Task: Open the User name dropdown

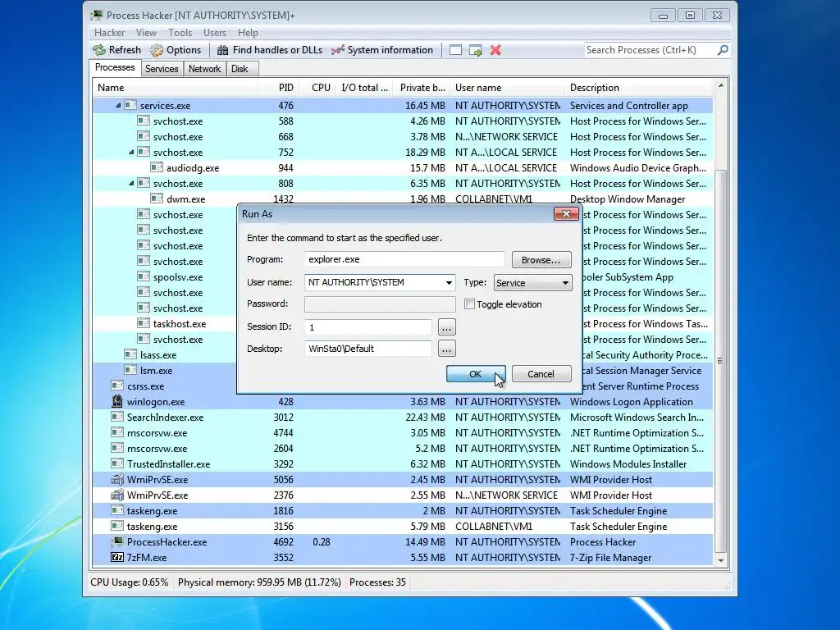Action: pos(449,282)
